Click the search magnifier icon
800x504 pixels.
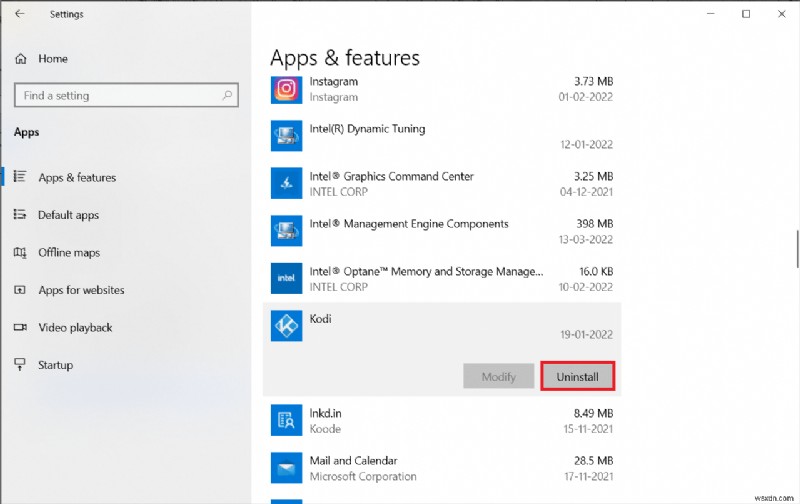tap(227, 96)
